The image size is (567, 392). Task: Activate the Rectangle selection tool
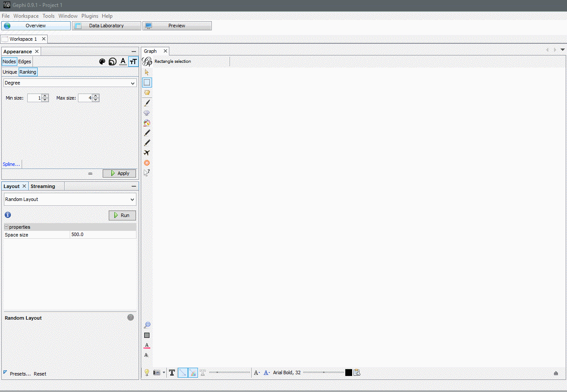coord(147,82)
